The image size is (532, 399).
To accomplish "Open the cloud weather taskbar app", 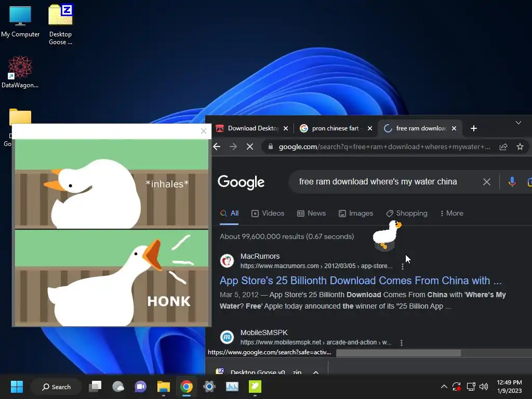I will [x=118, y=387].
